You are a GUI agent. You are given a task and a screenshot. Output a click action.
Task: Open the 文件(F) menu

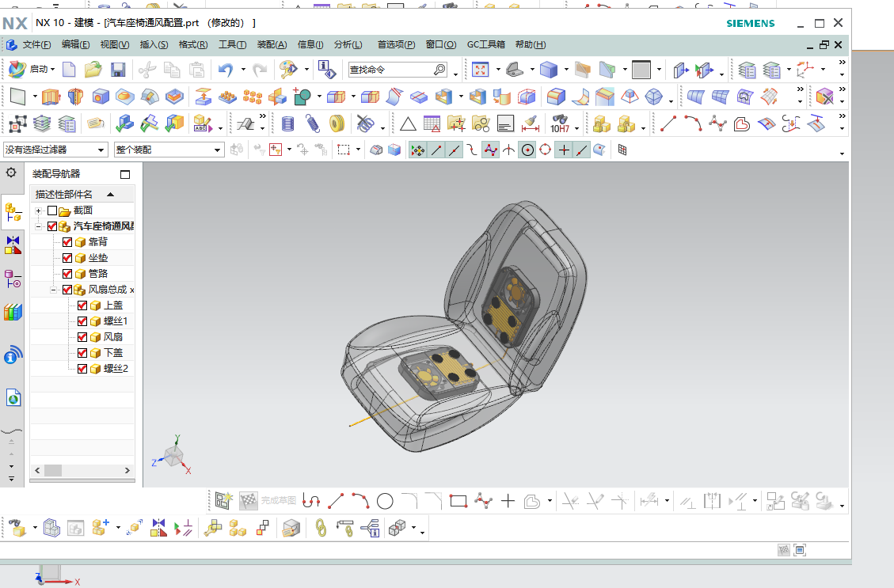pos(36,44)
